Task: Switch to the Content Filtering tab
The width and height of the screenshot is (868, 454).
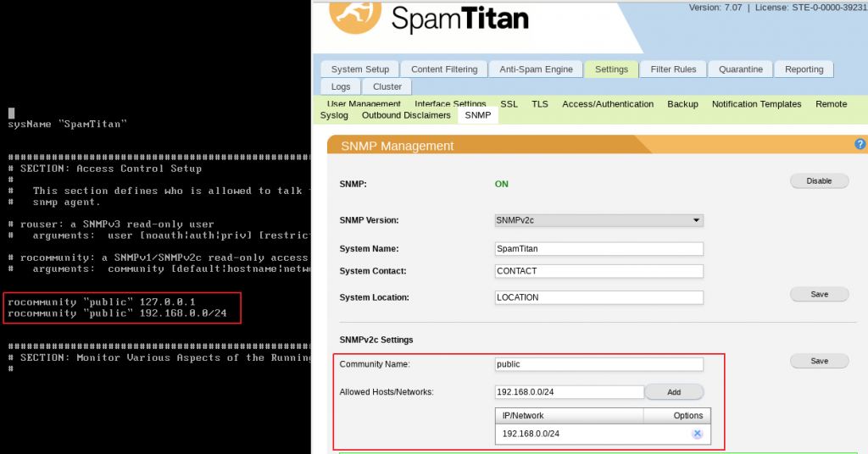Action: (x=444, y=69)
